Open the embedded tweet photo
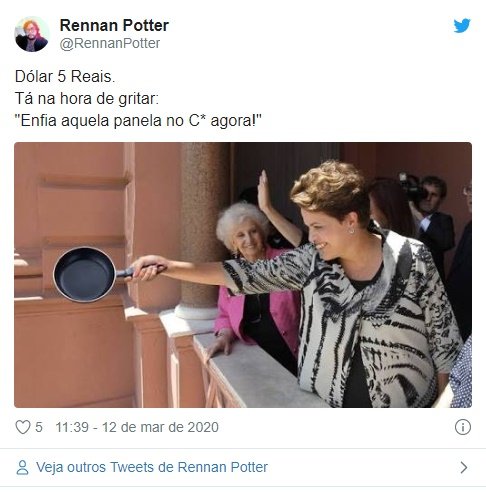This screenshot has width=486, height=493. [243, 275]
